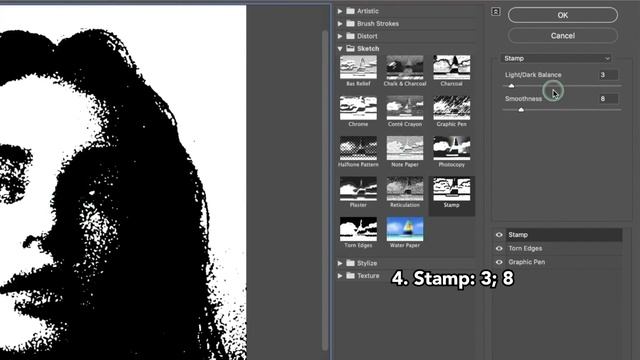The width and height of the screenshot is (640, 360).
Task: Select the Photocopy filter thumbnail
Action: tap(451, 148)
